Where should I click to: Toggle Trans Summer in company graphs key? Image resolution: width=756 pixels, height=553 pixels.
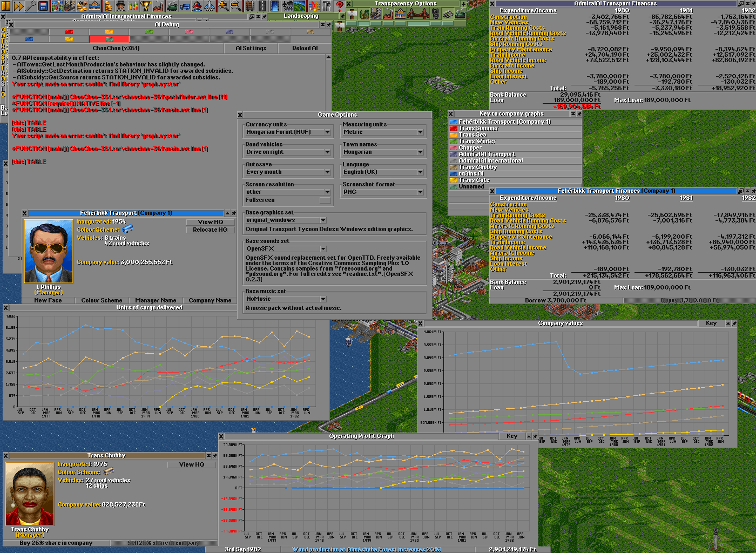coord(515,129)
